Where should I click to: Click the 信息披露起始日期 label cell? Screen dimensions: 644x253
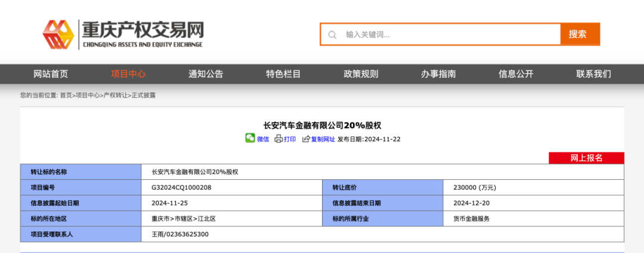[x=81, y=204]
